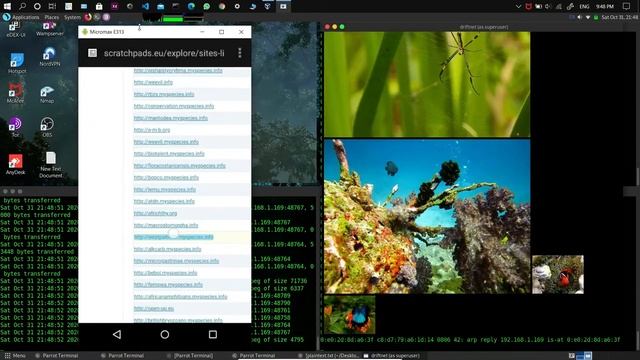Click the 9:48 PM Windows clock
This screenshot has width=640, height=360.
(605, 7)
